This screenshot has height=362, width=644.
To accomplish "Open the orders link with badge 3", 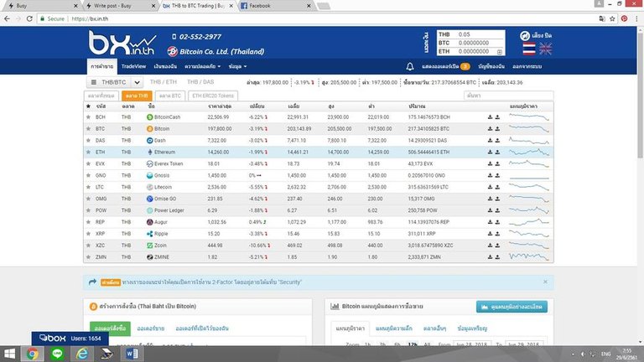I will tap(446, 66).
